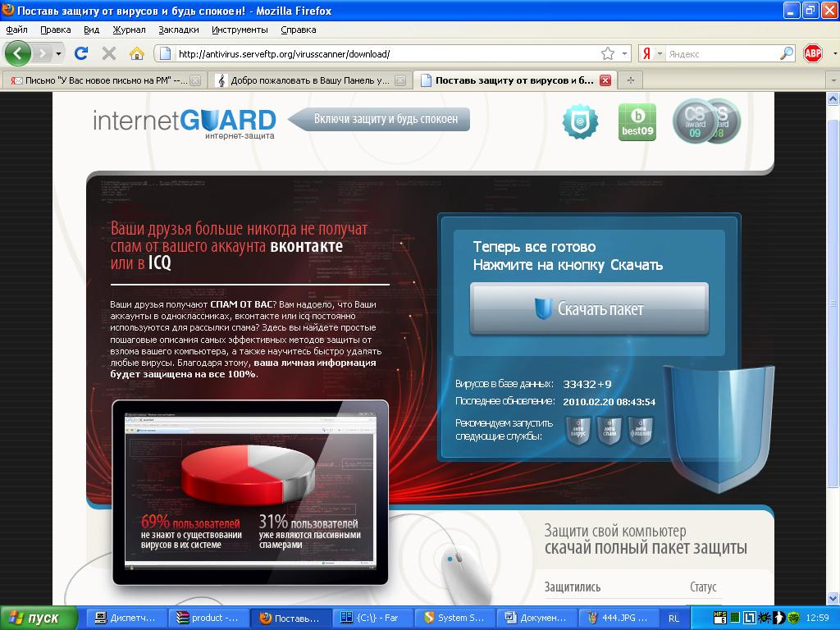The height and width of the screenshot is (630, 840).
Task: Click the page scrollbar down arrow
Action: (x=833, y=598)
